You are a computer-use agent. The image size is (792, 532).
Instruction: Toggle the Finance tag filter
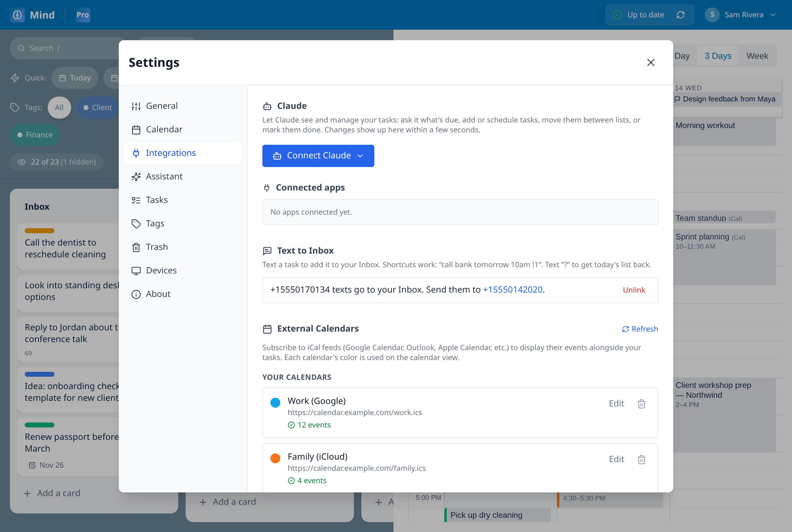click(x=35, y=135)
